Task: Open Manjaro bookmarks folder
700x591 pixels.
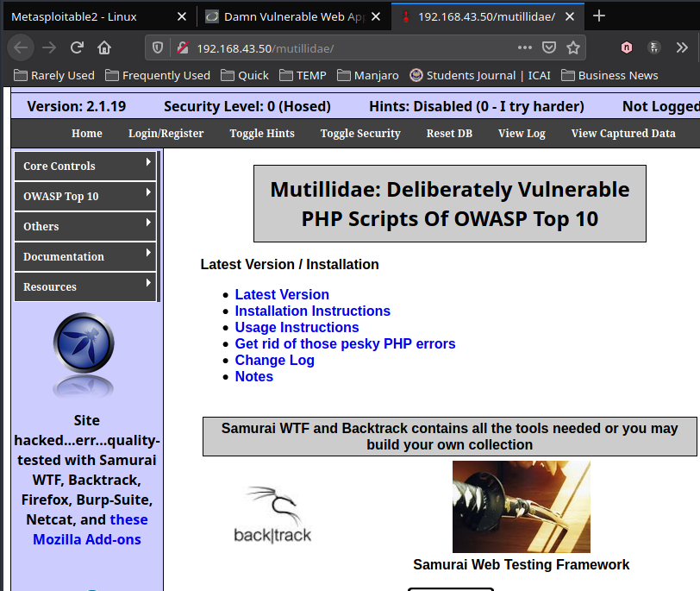Action: pos(368,75)
